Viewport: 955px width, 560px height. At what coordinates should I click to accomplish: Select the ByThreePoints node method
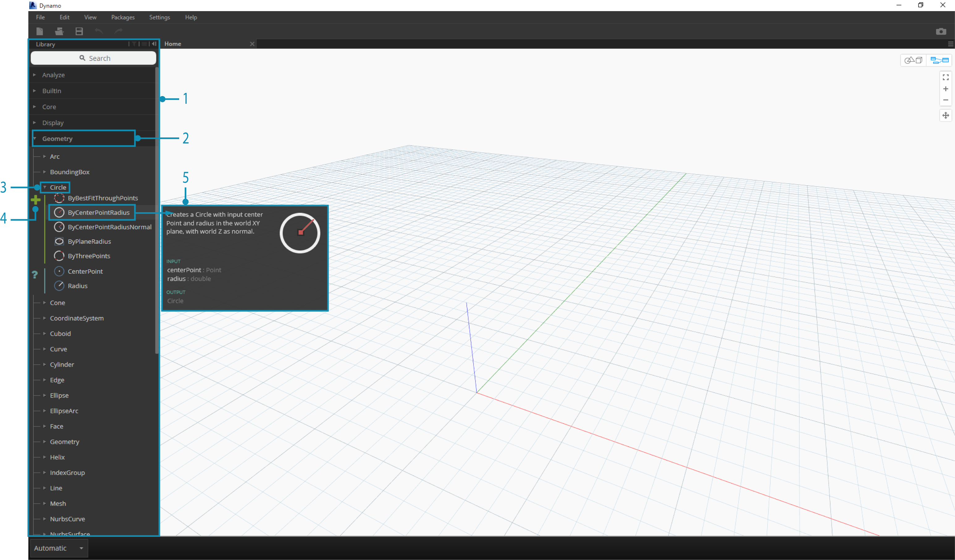pyautogui.click(x=89, y=256)
